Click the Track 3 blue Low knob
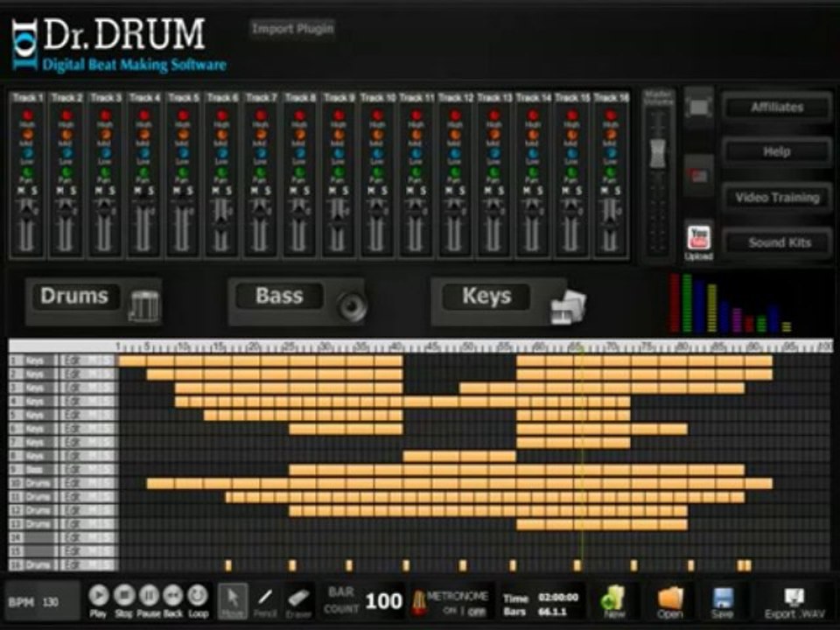 (x=106, y=154)
